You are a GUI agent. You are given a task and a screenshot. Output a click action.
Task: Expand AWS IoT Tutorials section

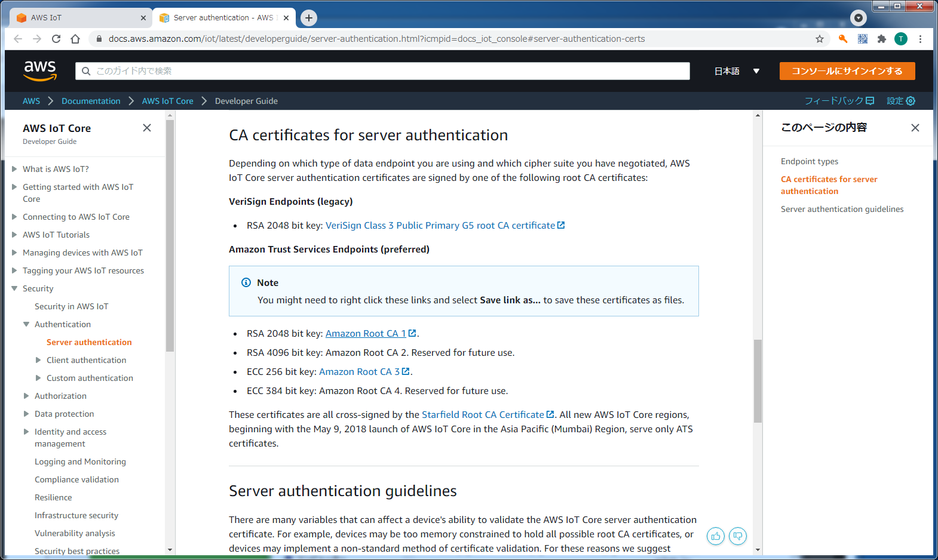pyautogui.click(x=14, y=235)
